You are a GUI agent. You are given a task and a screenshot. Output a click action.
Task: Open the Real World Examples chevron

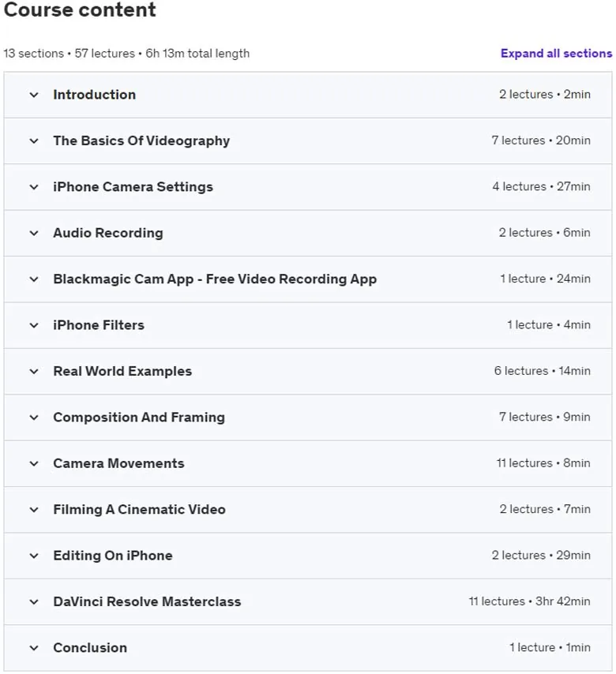34,372
